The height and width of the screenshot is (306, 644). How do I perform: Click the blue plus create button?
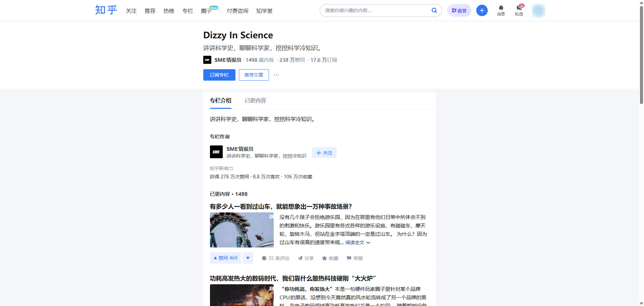(x=482, y=10)
